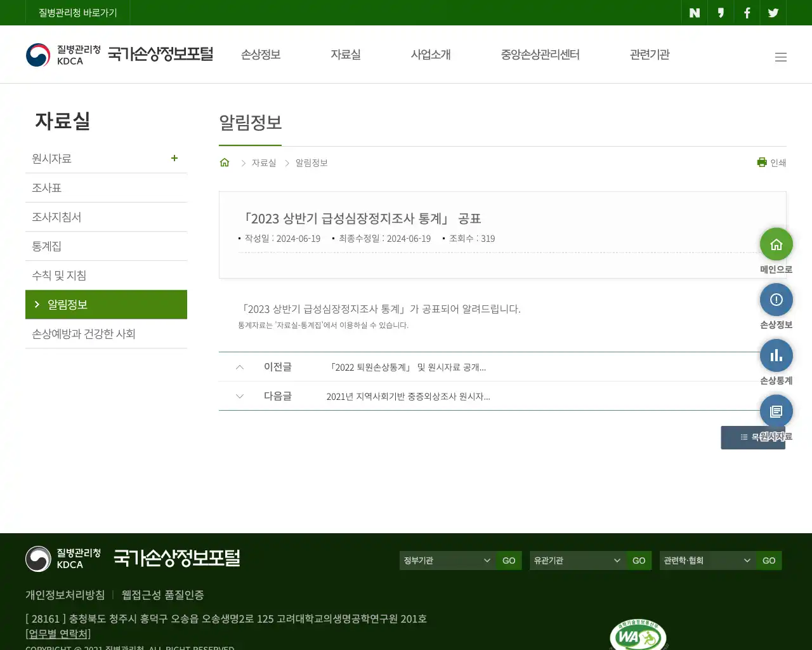Click GO next to 정부기관
The width and height of the screenshot is (812, 650).
coord(509,560)
